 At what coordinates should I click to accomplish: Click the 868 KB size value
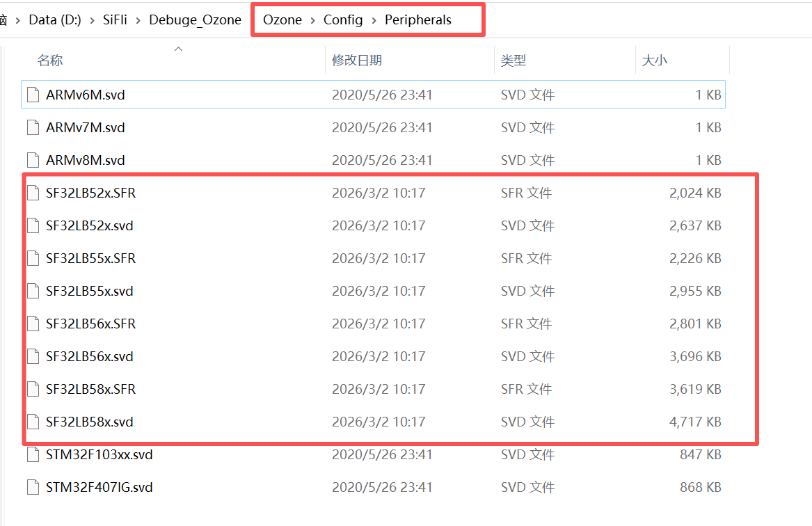pyautogui.click(x=701, y=487)
